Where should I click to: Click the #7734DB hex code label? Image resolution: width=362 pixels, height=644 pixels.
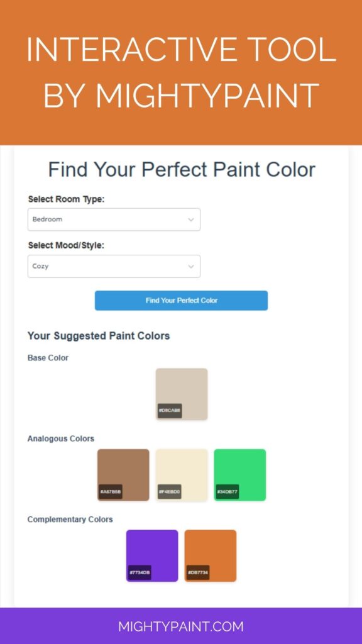coord(141,573)
